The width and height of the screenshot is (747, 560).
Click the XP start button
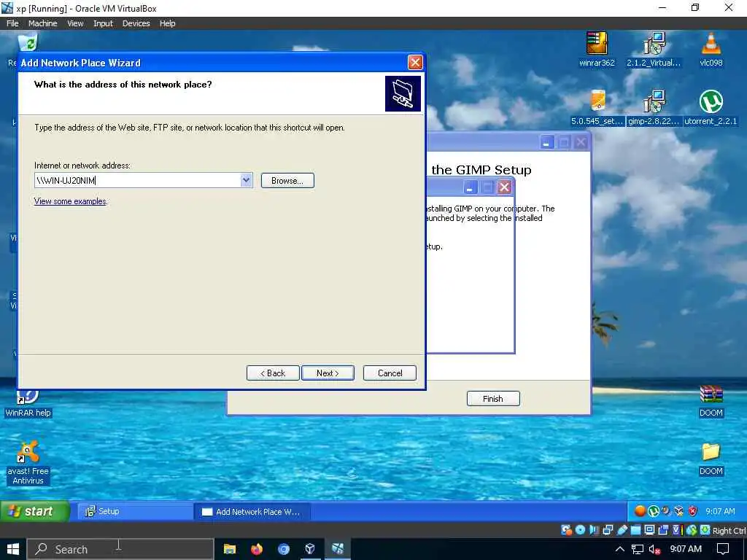[34, 511]
